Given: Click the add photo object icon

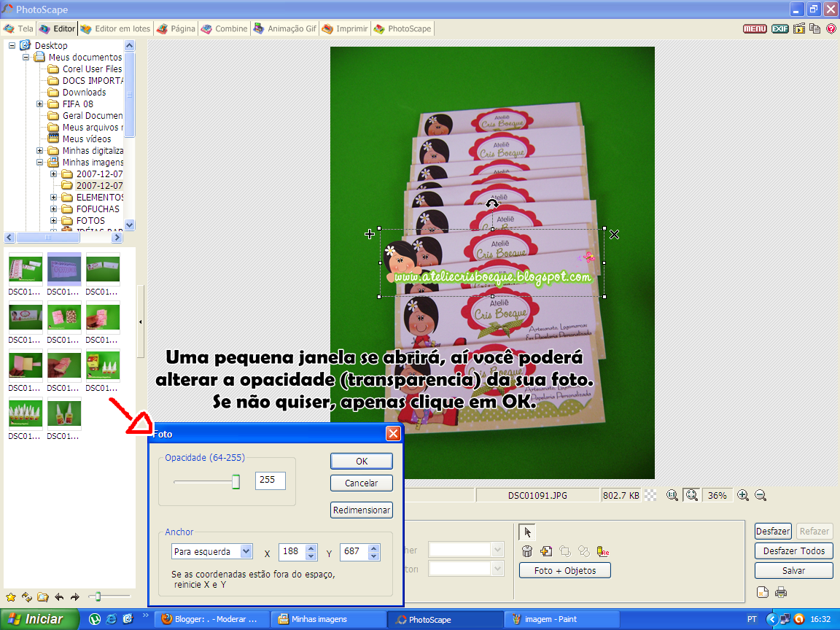Looking at the screenshot, I should 546,551.
